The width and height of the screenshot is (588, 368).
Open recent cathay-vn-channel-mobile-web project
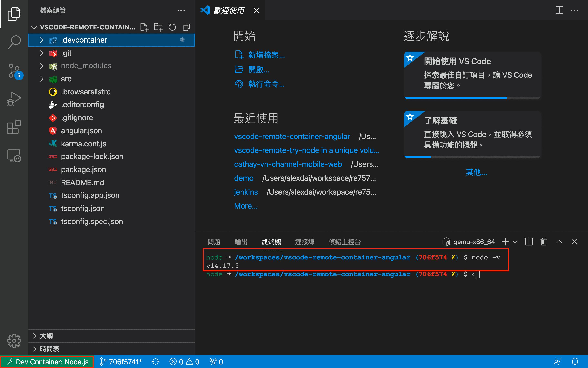tap(288, 164)
